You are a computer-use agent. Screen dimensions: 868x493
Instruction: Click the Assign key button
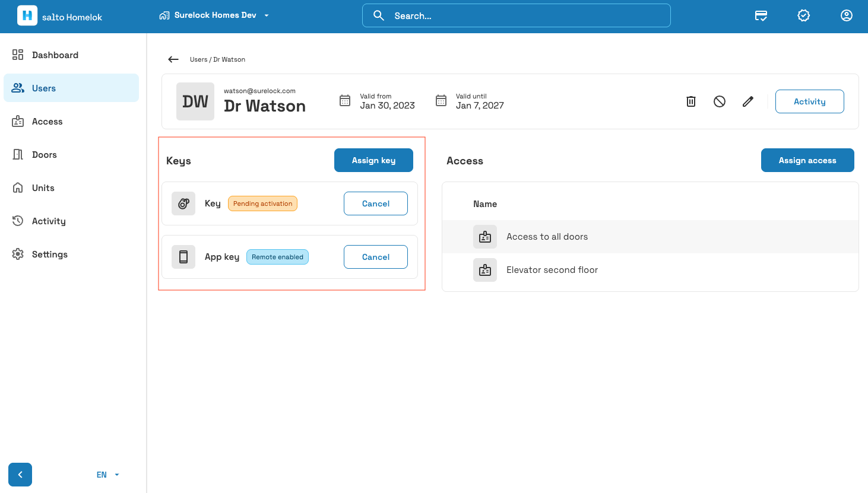[373, 160]
